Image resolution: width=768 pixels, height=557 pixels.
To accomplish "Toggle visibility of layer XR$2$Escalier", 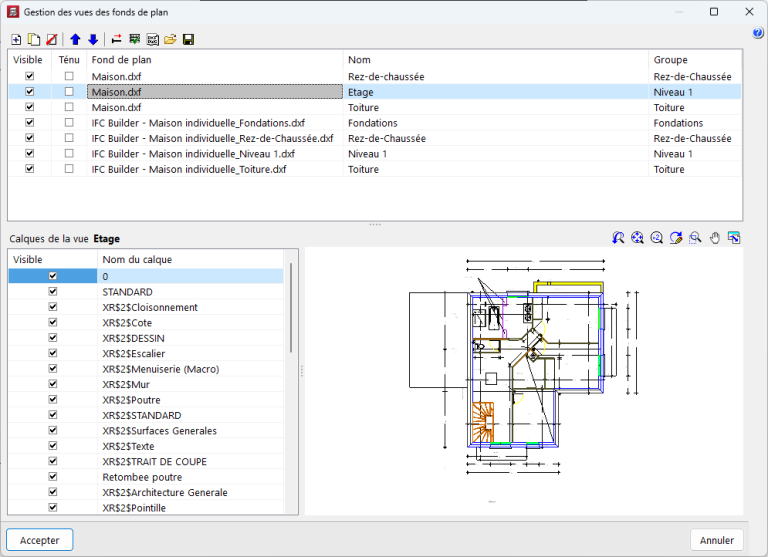I will tap(53, 353).
